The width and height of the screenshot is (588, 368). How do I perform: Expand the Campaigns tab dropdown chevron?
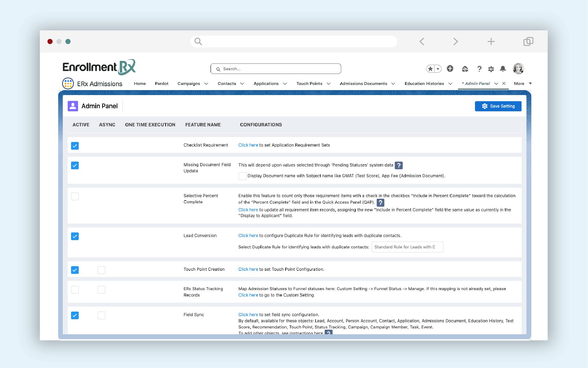(206, 84)
